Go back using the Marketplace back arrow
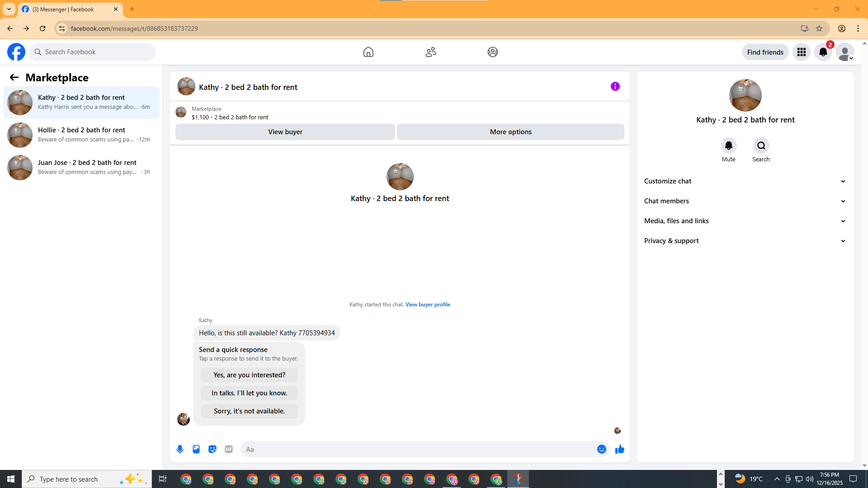 pos(14,77)
